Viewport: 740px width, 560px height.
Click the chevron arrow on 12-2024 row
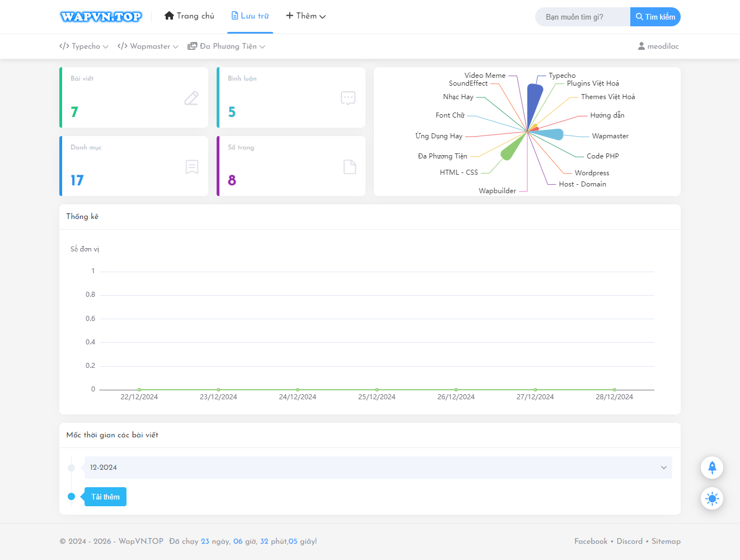click(x=664, y=468)
